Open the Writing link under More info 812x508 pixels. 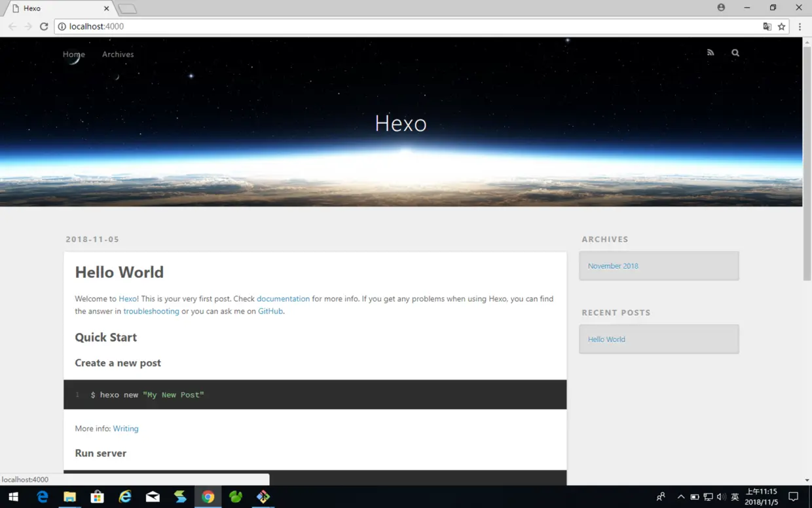click(126, 429)
